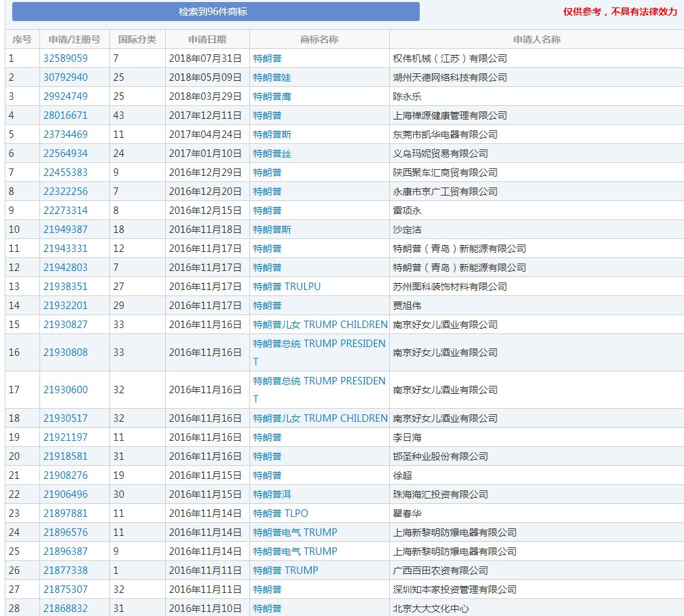Viewport: 684px width, 616px height.
Task: Open the 特朗普 TRULPU trademark link
Action: point(287,287)
